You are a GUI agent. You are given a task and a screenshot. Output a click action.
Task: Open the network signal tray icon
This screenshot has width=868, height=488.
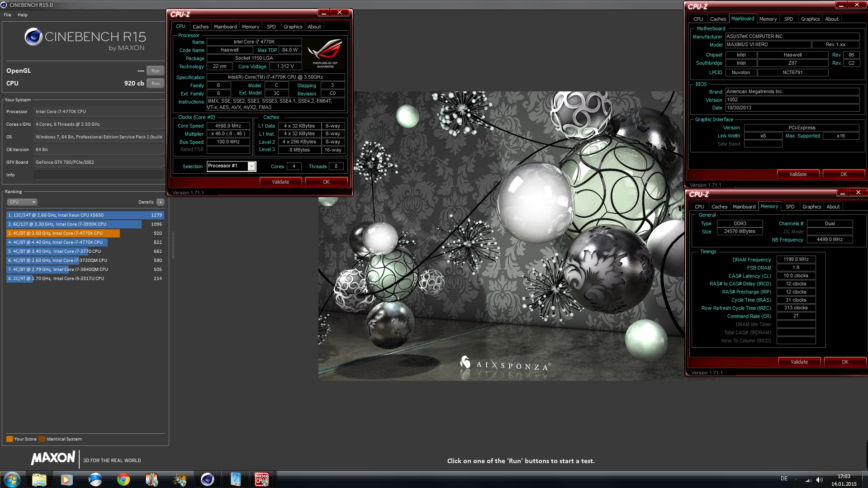click(x=808, y=480)
